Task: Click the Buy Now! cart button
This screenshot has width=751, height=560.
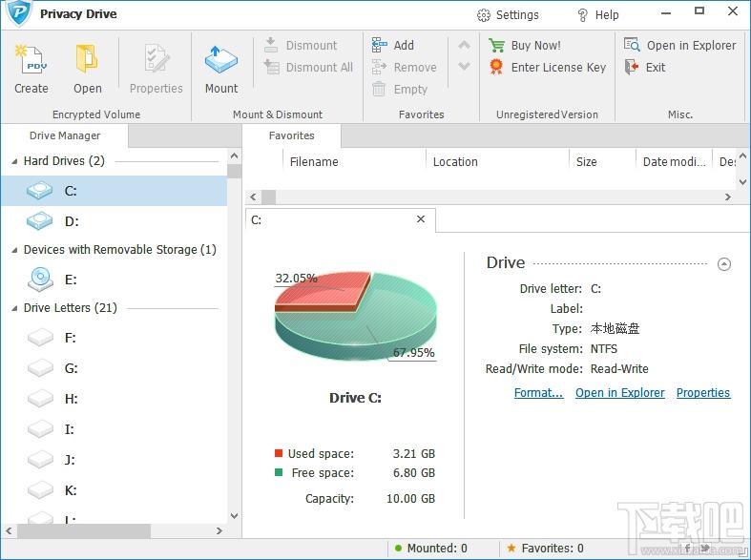Action: click(x=525, y=45)
